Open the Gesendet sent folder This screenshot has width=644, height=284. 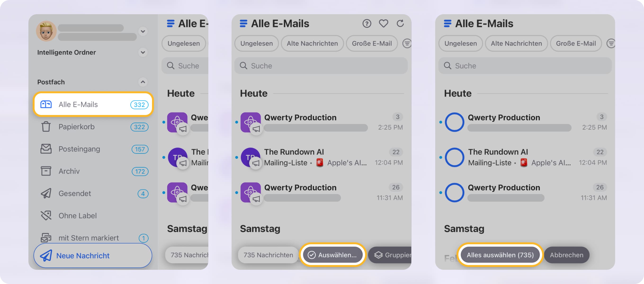[x=75, y=193]
